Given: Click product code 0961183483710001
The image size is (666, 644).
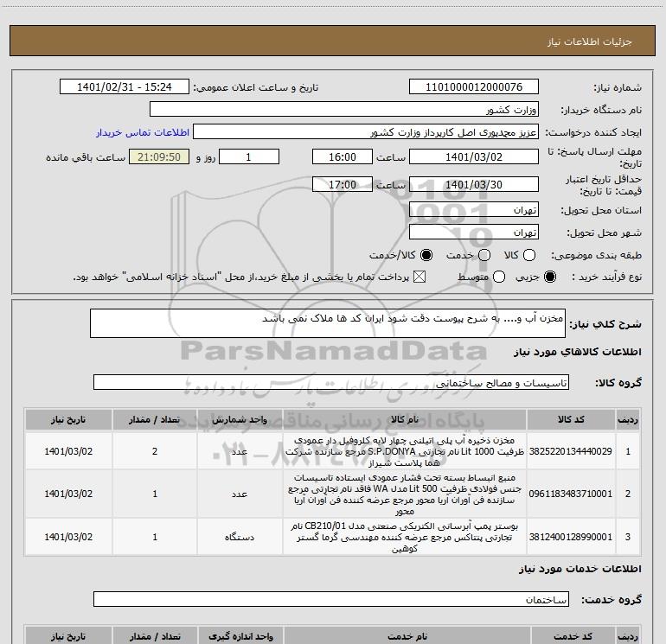Looking at the screenshot, I should 571,494.
